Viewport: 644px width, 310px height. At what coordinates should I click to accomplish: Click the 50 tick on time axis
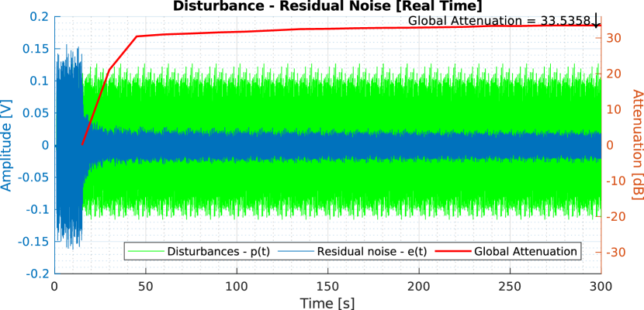[146, 285]
